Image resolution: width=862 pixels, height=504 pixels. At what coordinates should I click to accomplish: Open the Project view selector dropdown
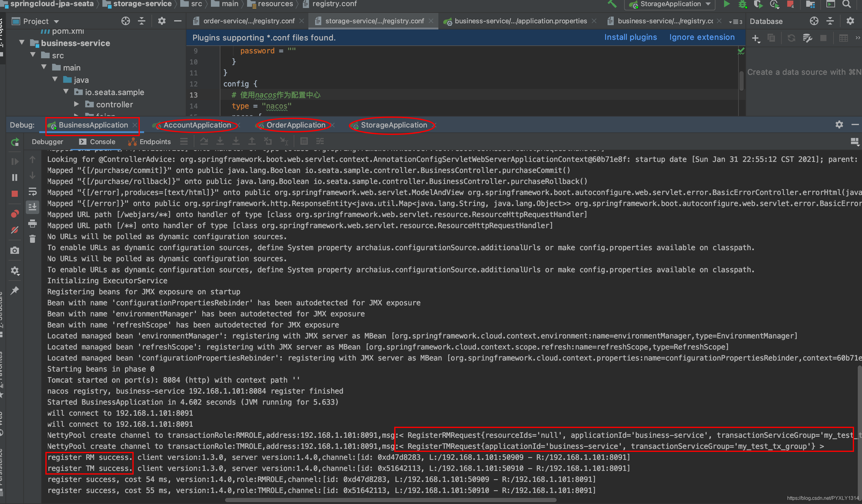(36, 21)
